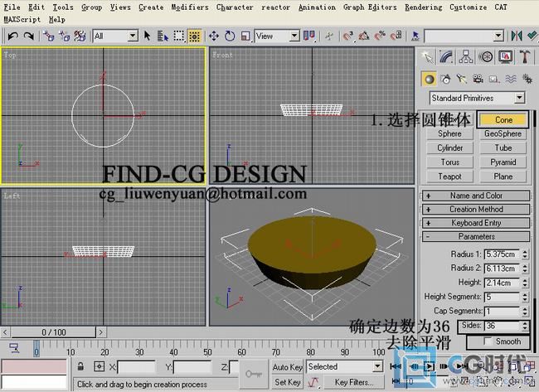Switch to the Modify panel tab

pos(446,57)
